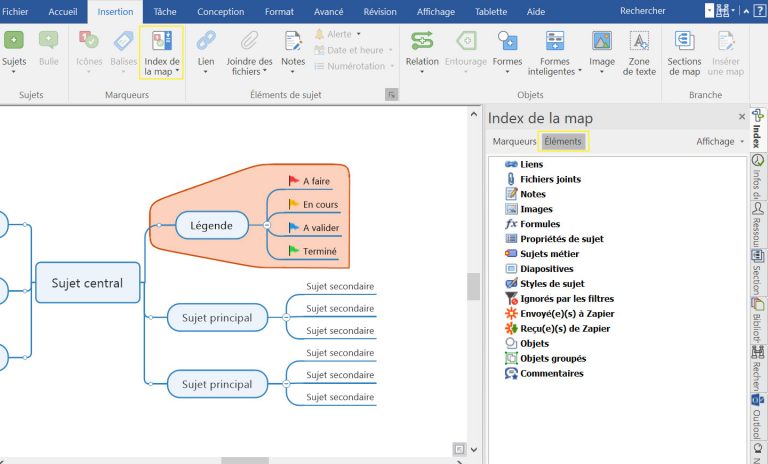Select the Lien link icon
Screen dimensions: 768x464
coord(206,41)
